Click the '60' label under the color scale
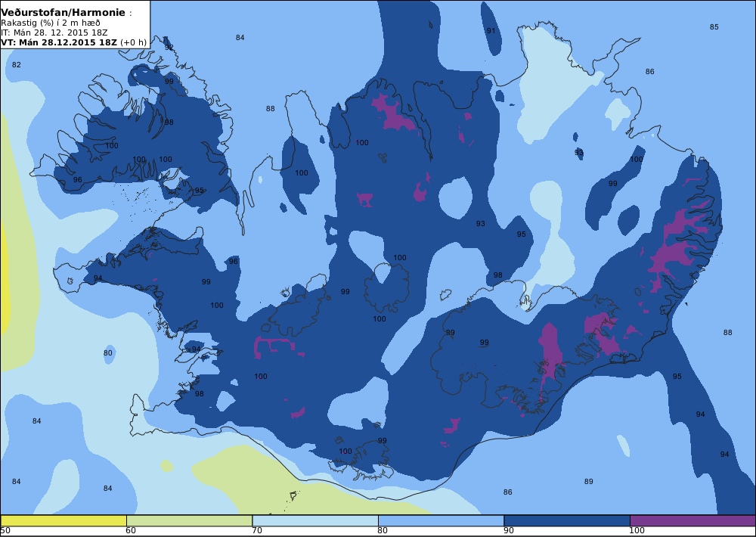756x537 pixels. tap(131, 531)
